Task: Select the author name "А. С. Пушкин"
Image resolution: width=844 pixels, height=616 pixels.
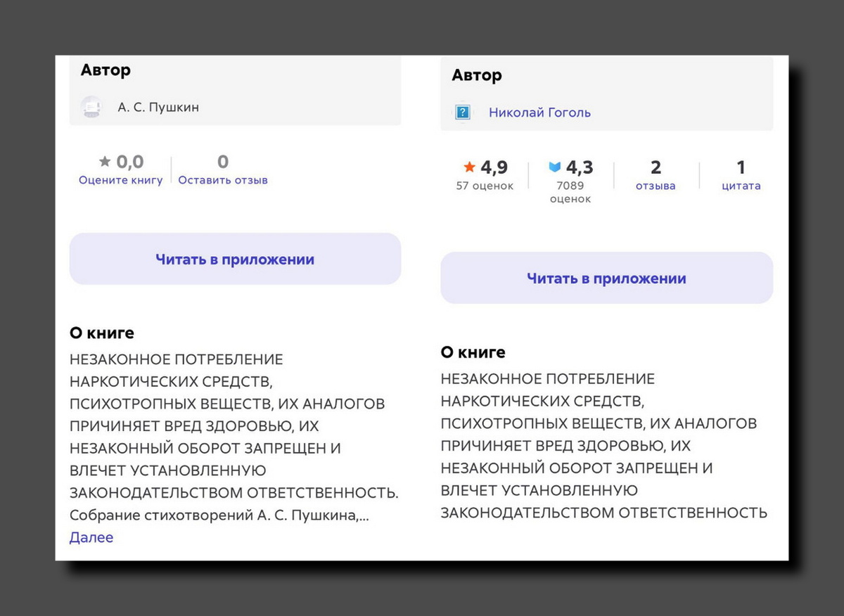Action: click(x=158, y=107)
